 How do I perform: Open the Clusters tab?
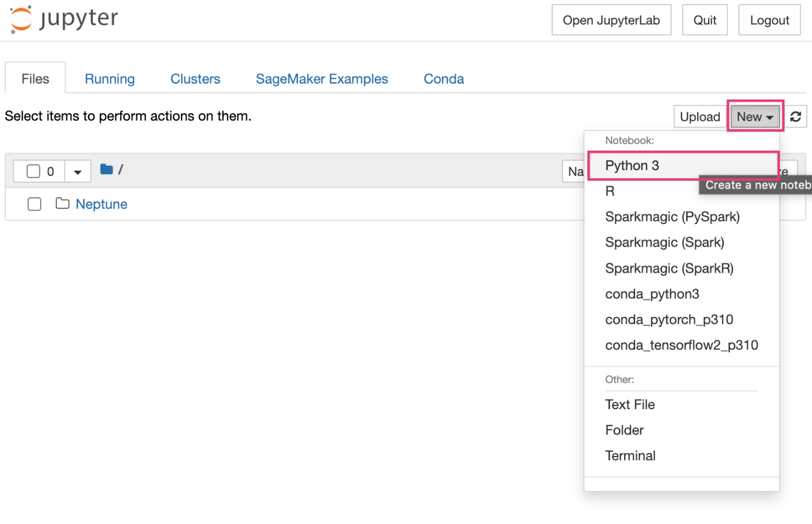coord(195,79)
